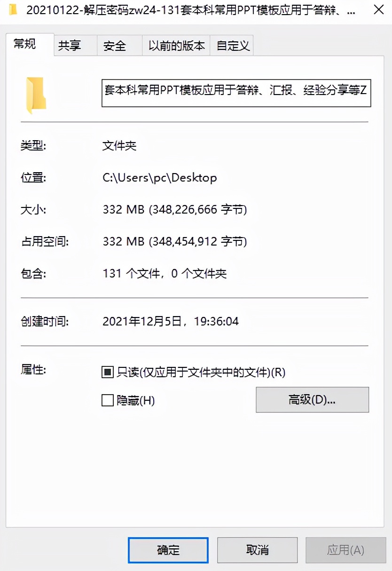The width and height of the screenshot is (392, 571).
Task: Click the 创建时间 label
Action: tap(45, 322)
